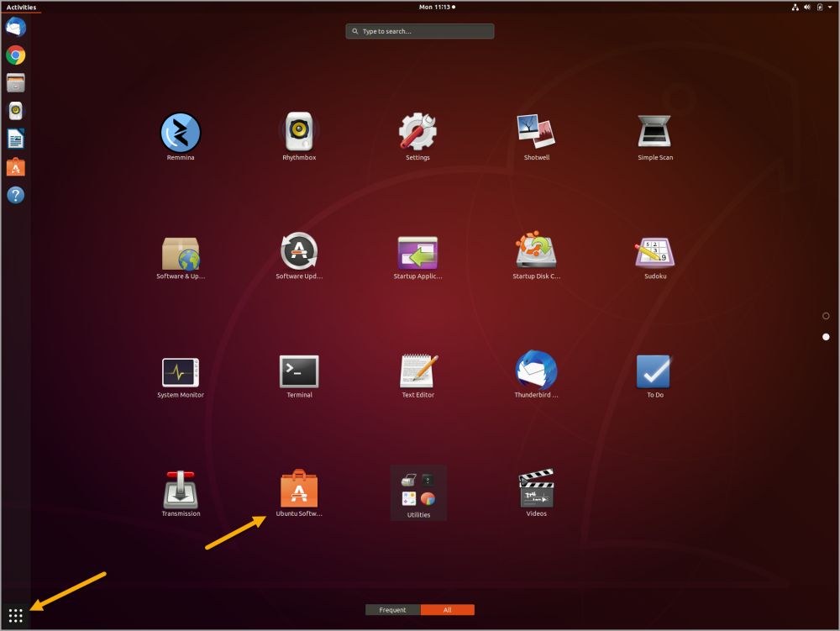This screenshot has width=840, height=631.
Task: Click Thunderbird in the dock
Action: 15,27
